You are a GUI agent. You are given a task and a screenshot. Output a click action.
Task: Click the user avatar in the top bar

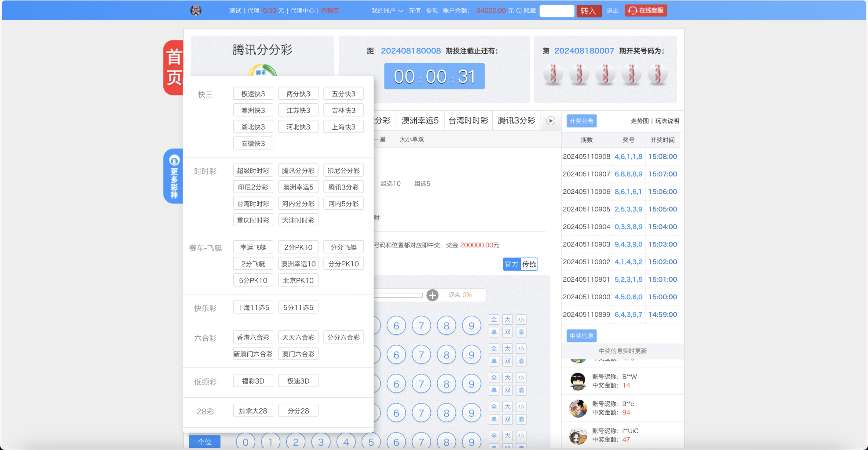(x=195, y=10)
